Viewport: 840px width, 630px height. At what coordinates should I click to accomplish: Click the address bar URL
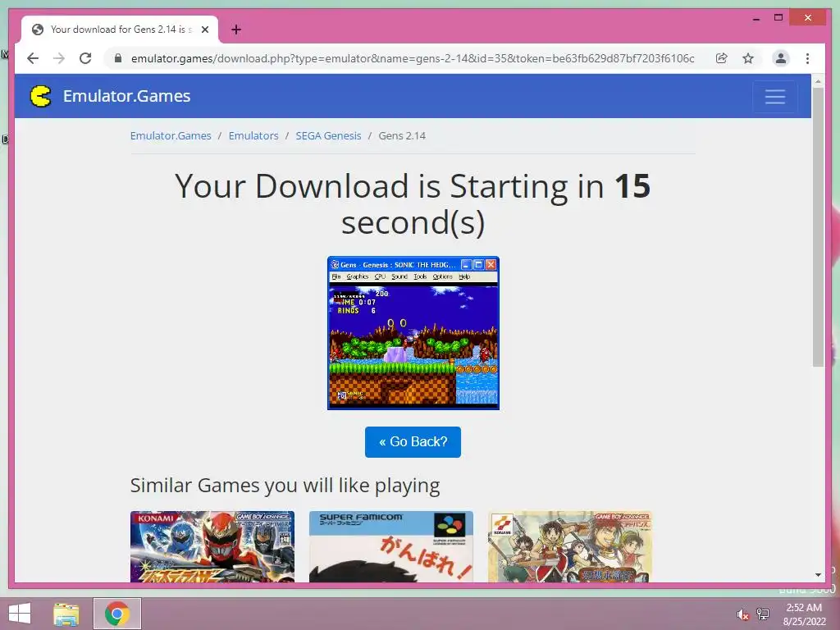click(413, 58)
